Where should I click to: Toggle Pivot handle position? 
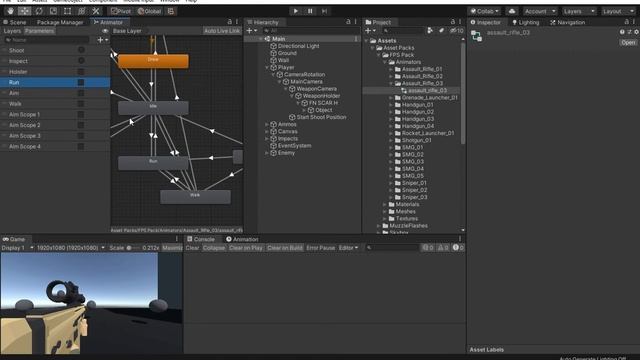121,11
